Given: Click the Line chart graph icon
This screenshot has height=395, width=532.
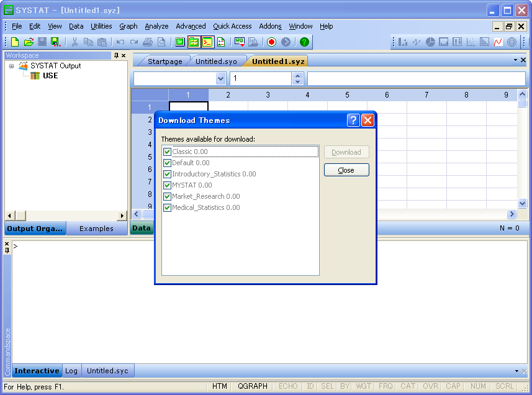Looking at the screenshot, I should point(417,42).
